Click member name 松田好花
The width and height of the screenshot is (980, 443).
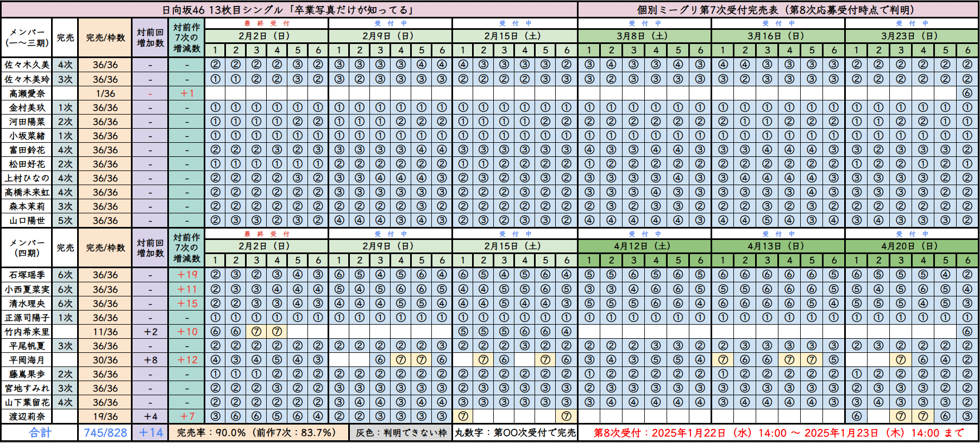(x=27, y=164)
